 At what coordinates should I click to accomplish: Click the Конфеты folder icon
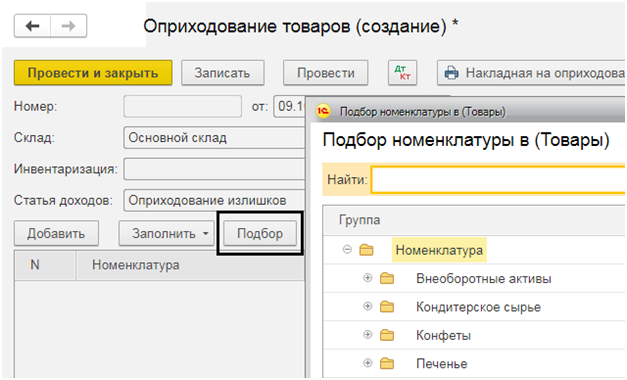[387, 335]
